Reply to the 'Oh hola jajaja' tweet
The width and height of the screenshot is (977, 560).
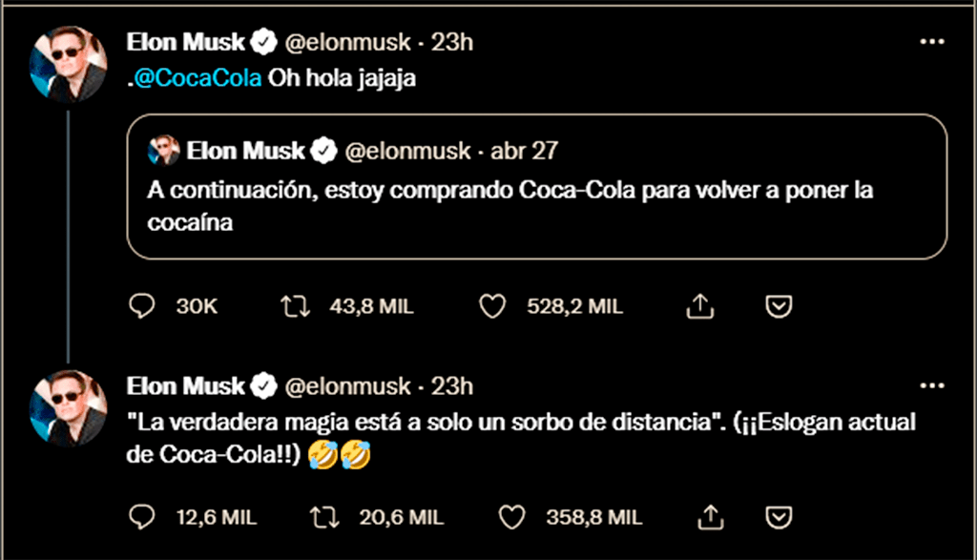(141, 306)
